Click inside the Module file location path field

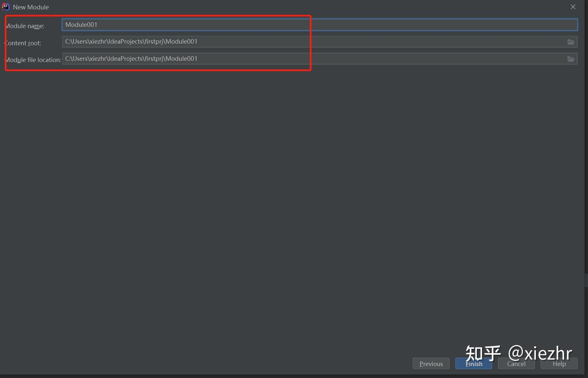click(x=245, y=58)
